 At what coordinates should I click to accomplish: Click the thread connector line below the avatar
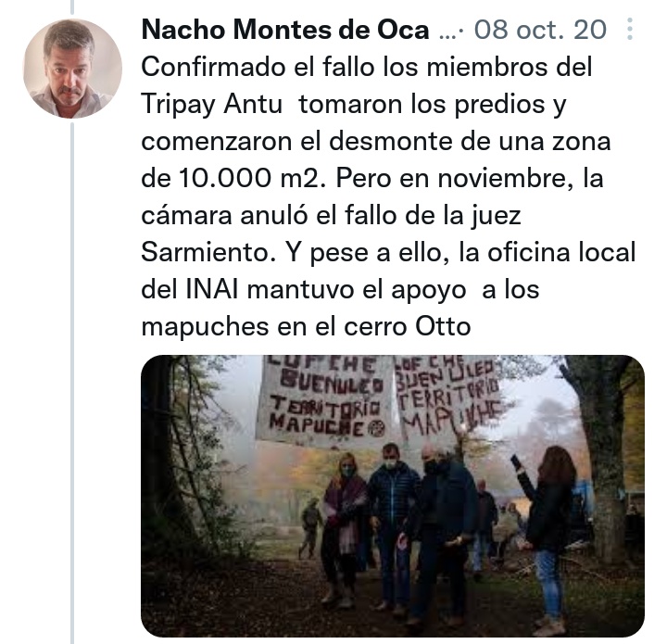[72, 383]
